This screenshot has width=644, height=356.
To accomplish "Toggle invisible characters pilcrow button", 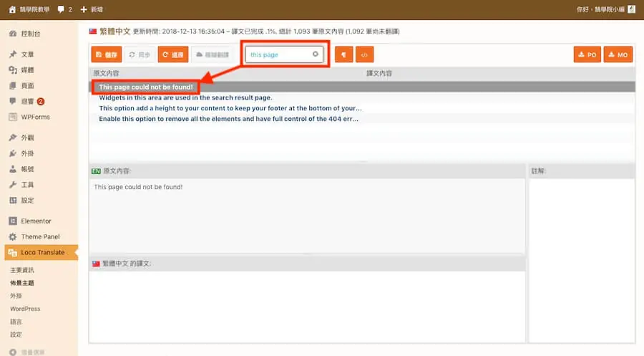I will tap(343, 54).
